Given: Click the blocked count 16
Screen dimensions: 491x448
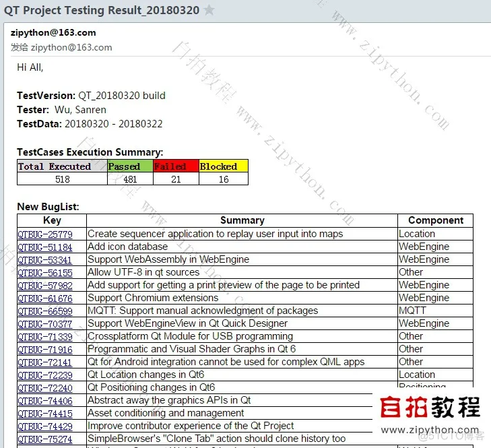Looking at the screenshot, I should click(224, 179).
